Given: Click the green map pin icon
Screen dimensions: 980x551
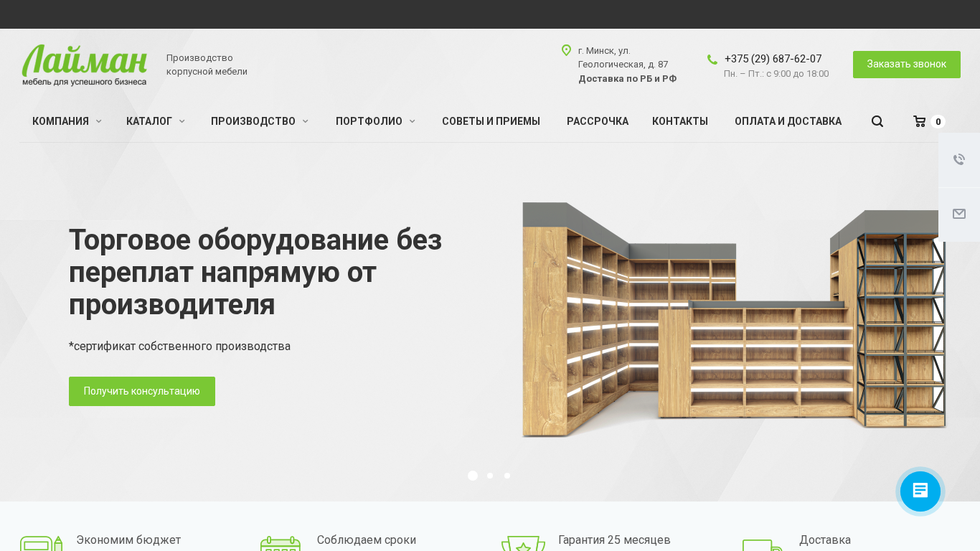Looking at the screenshot, I should click(566, 50).
